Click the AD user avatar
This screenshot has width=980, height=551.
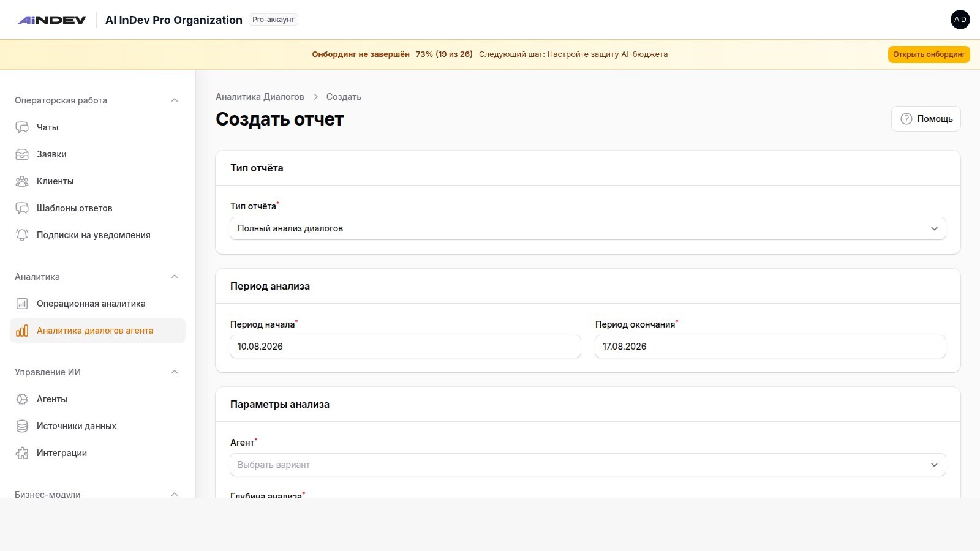(960, 20)
